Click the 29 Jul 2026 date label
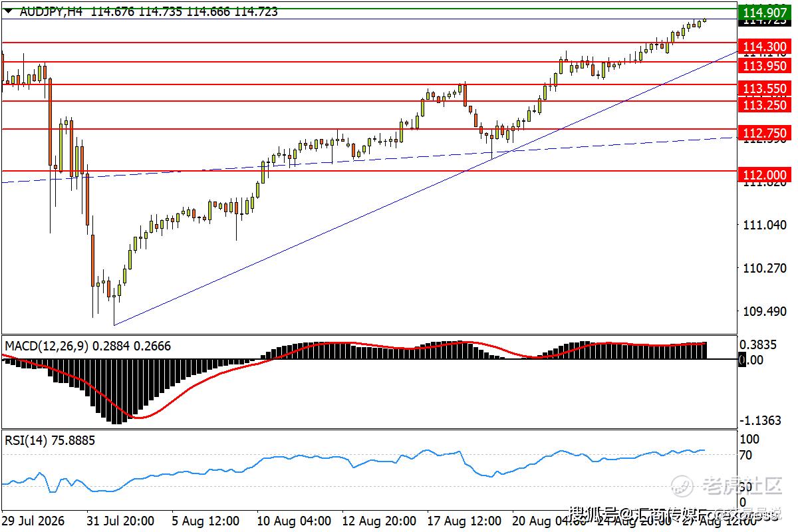 point(34,521)
